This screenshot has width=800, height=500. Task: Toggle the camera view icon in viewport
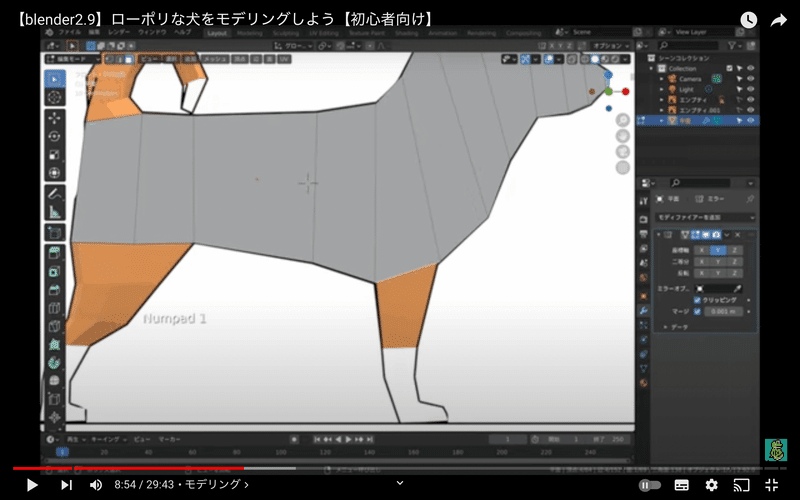(622, 152)
